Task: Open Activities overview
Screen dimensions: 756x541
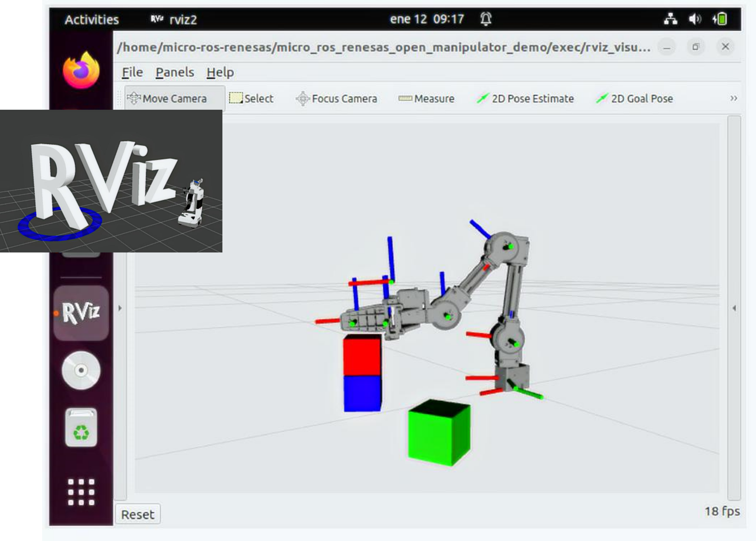Action: [x=92, y=20]
